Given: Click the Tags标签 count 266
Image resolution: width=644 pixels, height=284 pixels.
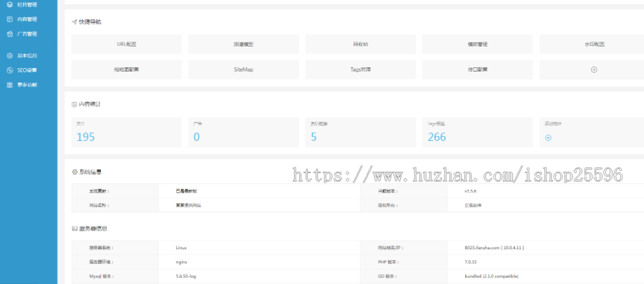Looking at the screenshot, I should 436,137.
